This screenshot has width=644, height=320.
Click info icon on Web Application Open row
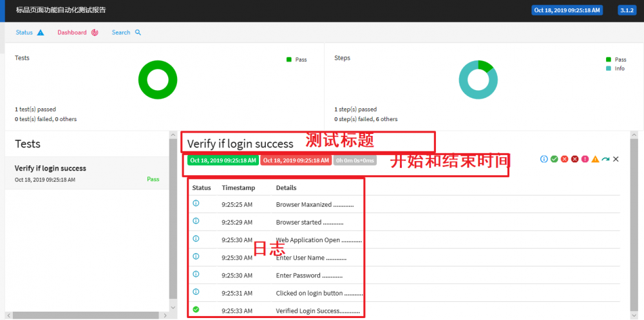click(x=196, y=238)
